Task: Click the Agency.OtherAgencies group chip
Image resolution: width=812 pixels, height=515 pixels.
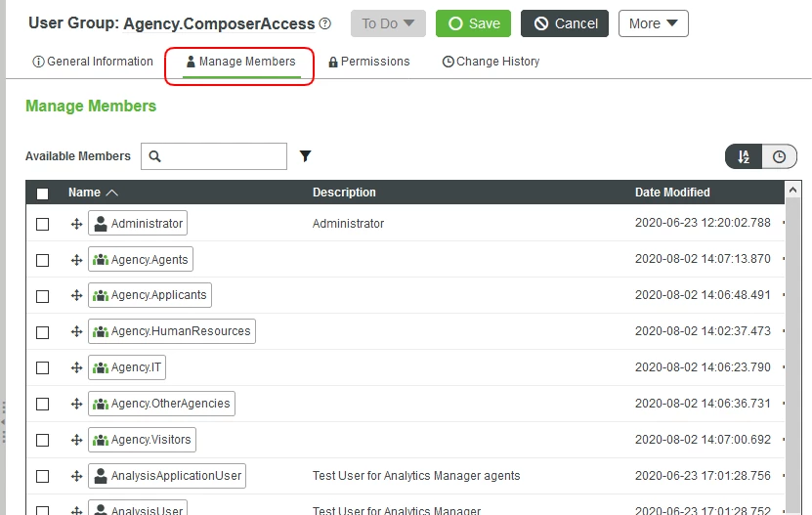Action: 161,404
